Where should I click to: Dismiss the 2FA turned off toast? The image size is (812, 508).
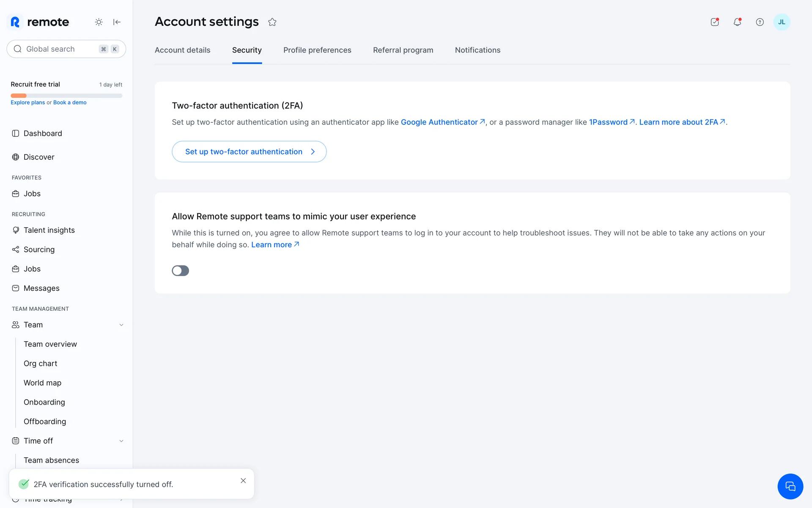pyautogui.click(x=243, y=480)
